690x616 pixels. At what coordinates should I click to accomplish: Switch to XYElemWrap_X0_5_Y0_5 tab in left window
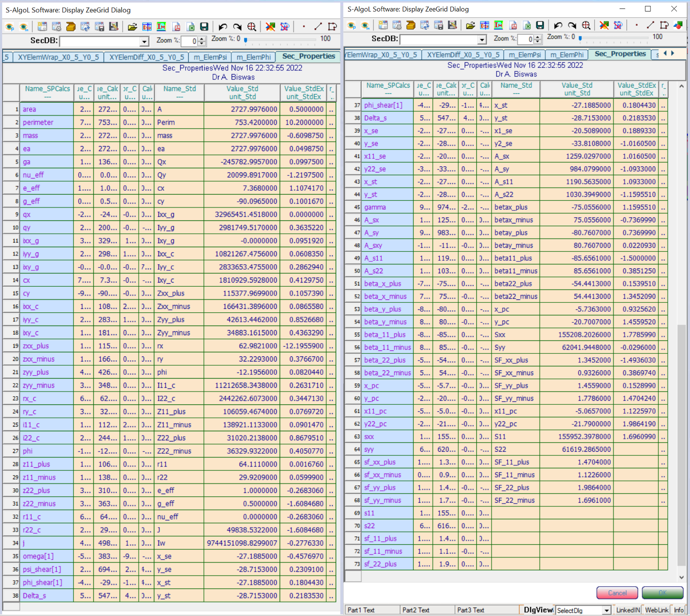[x=58, y=57]
